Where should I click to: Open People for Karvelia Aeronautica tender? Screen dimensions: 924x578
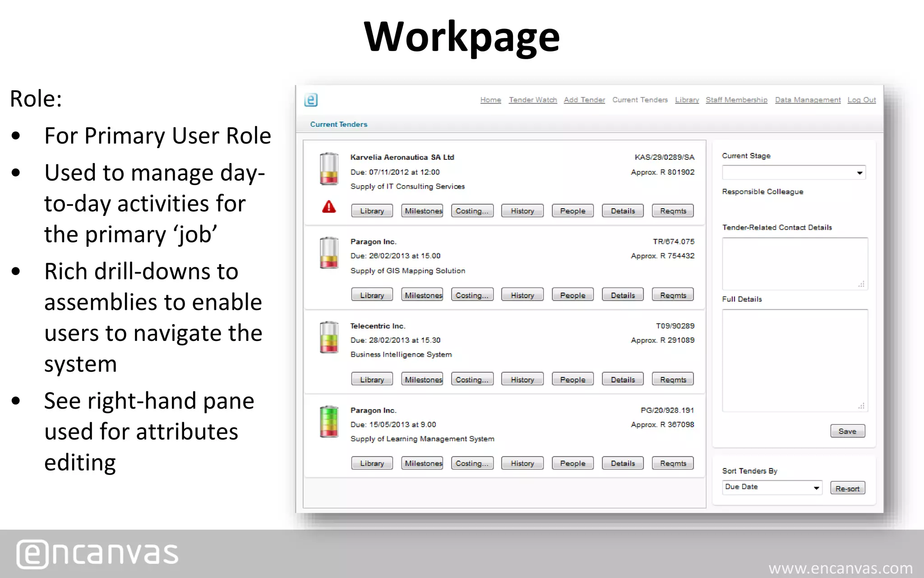coord(573,211)
